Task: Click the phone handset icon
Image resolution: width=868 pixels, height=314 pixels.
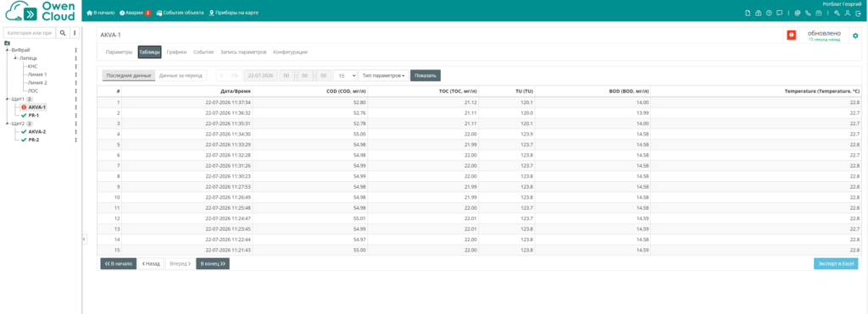Action: point(808,13)
